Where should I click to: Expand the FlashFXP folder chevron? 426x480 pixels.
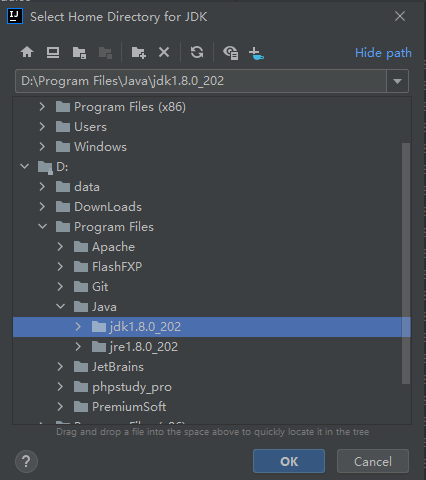[x=60, y=267]
